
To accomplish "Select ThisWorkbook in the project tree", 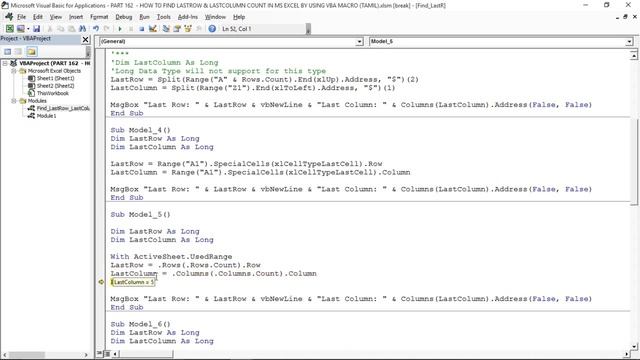I will tap(53, 93).
